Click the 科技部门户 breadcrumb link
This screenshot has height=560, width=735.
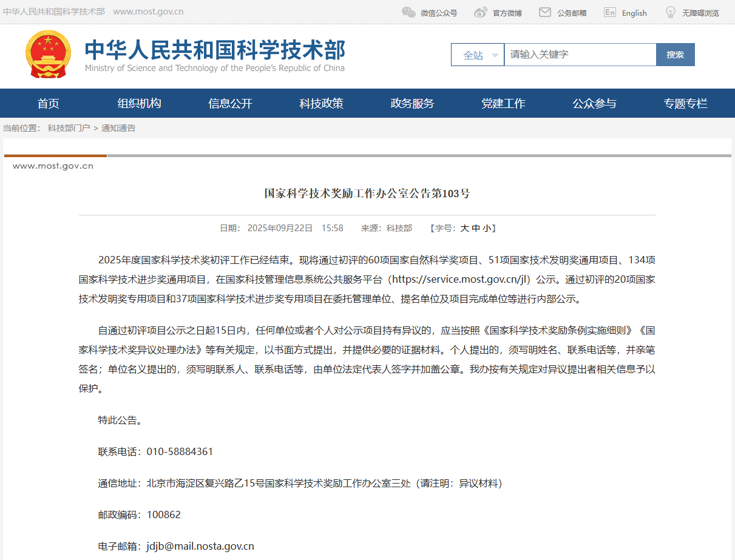point(69,128)
